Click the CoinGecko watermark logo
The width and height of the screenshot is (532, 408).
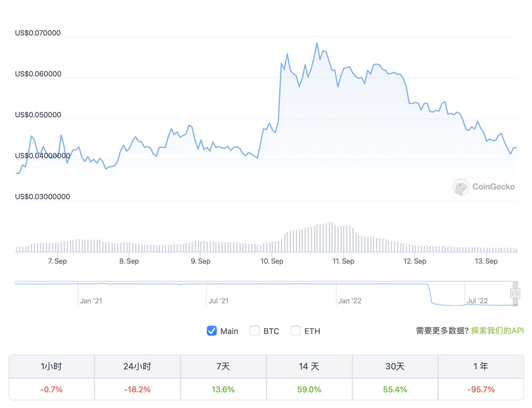(x=484, y=187)
